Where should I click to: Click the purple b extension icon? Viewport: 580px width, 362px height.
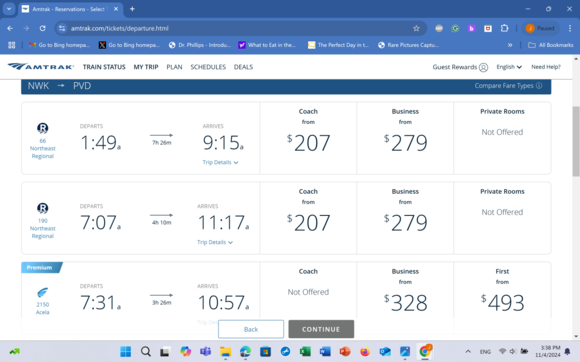[x=471, y=28]
